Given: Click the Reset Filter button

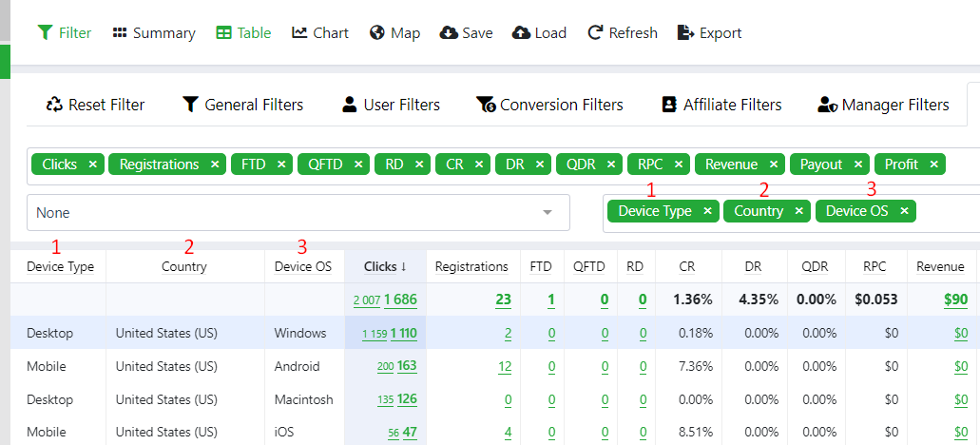Looking at the screenshot, I should click(x=95, y=105).
